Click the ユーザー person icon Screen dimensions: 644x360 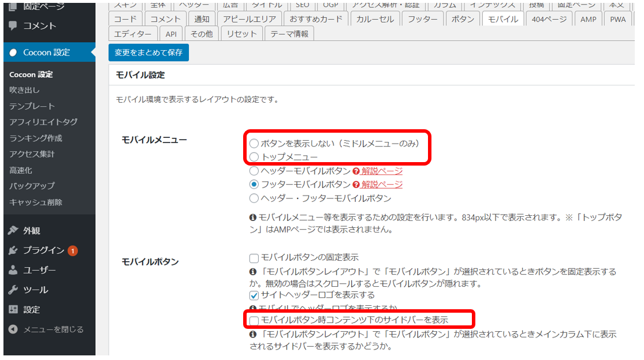click(13, 270)
